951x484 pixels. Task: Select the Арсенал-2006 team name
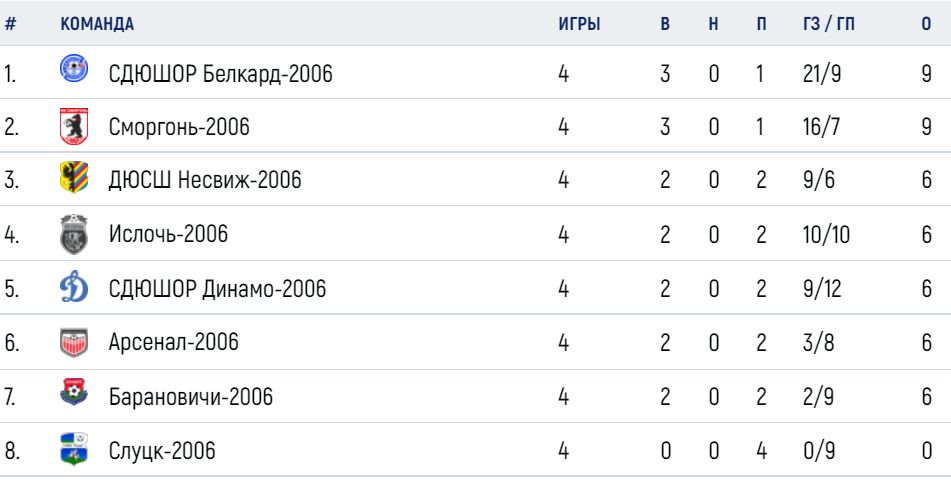point(173,342)
